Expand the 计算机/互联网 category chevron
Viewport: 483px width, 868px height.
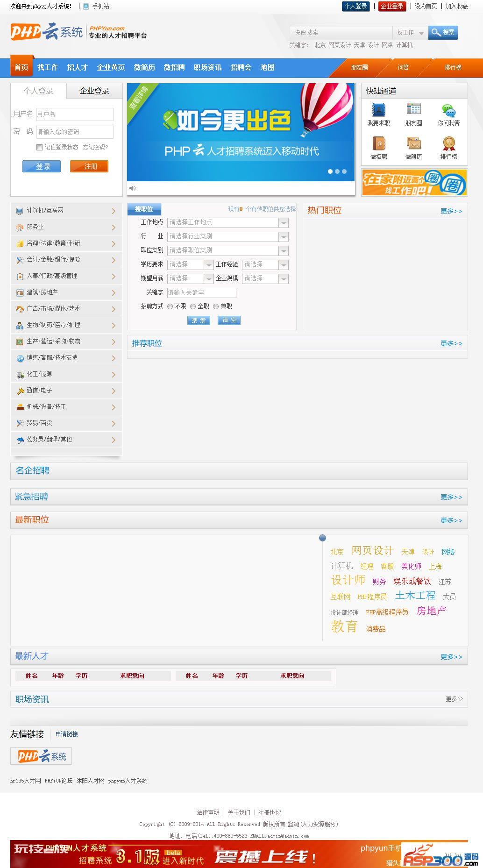point(114,211)
